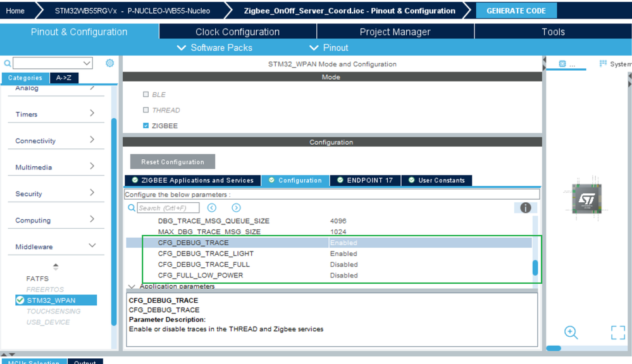Click the GENERATE CODE button
Viewport: 632px width, 364px height.
click(x=516, y=11)
